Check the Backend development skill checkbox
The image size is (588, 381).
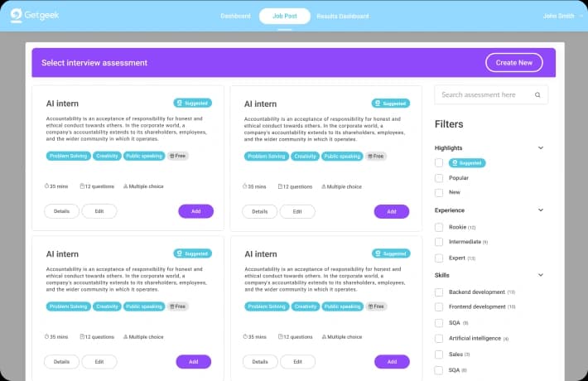[439, 292]
